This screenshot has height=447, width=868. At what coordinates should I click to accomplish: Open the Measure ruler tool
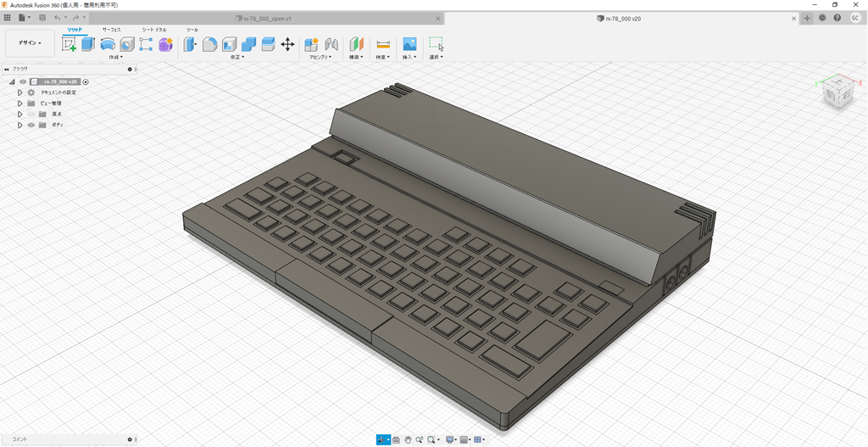(382, 44)
